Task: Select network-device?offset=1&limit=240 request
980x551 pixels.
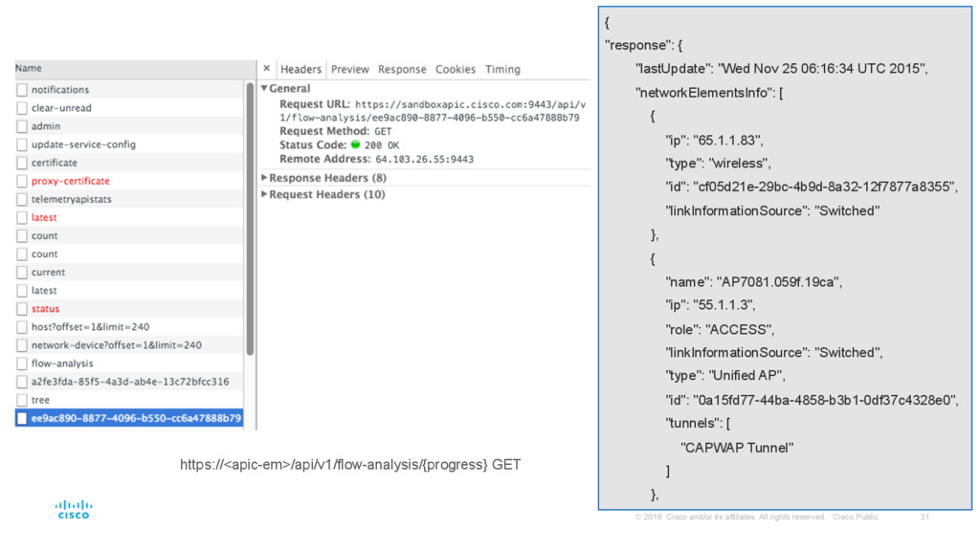Action: click(129, 344)
